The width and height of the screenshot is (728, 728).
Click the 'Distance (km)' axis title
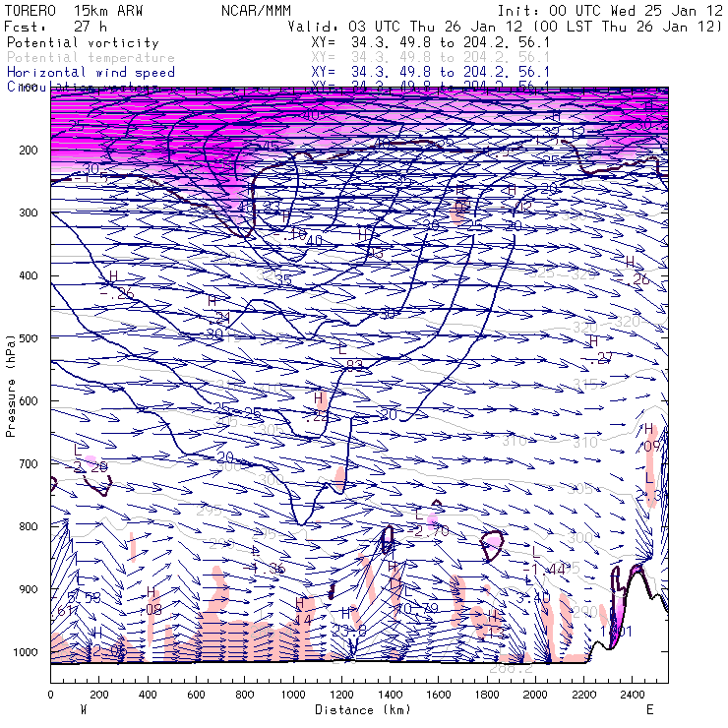tap(363, 710)
